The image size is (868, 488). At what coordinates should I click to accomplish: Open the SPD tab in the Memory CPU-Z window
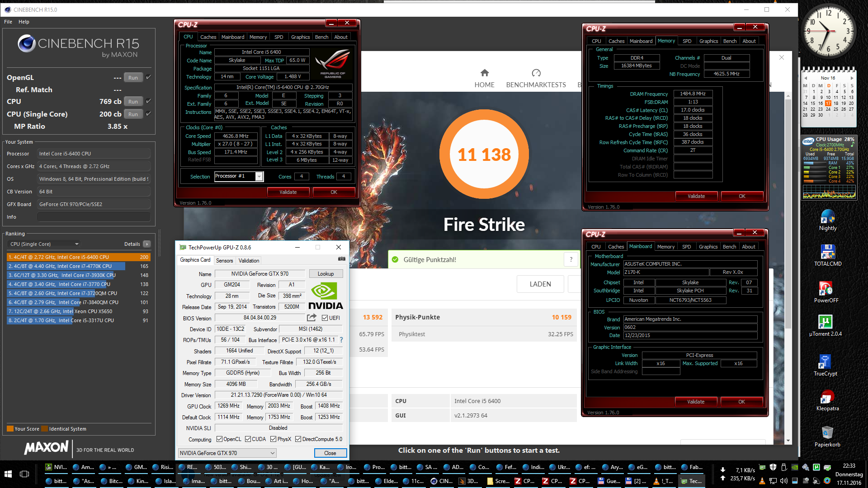tap(687, 41)
